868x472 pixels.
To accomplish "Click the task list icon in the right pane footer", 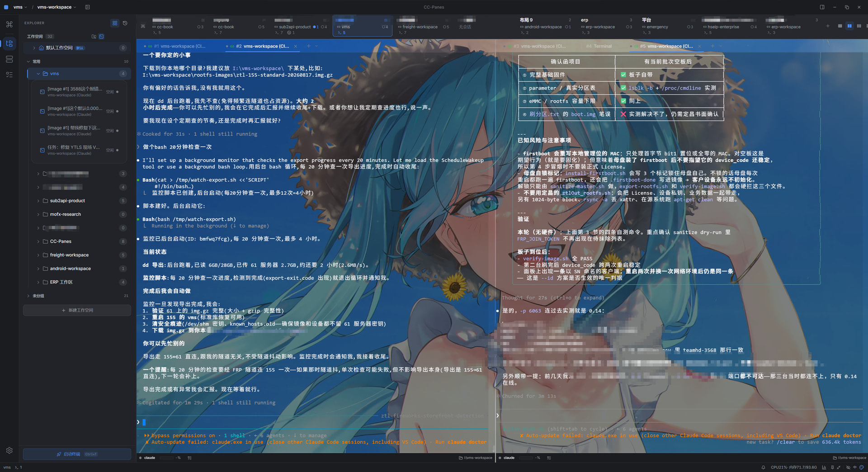I will tap(549, 458).
